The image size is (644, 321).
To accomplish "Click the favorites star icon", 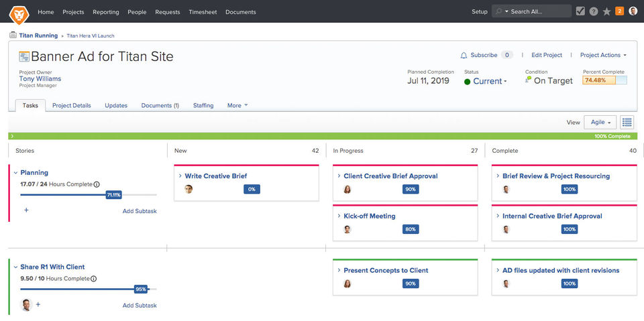I will [x=606, y=11].
